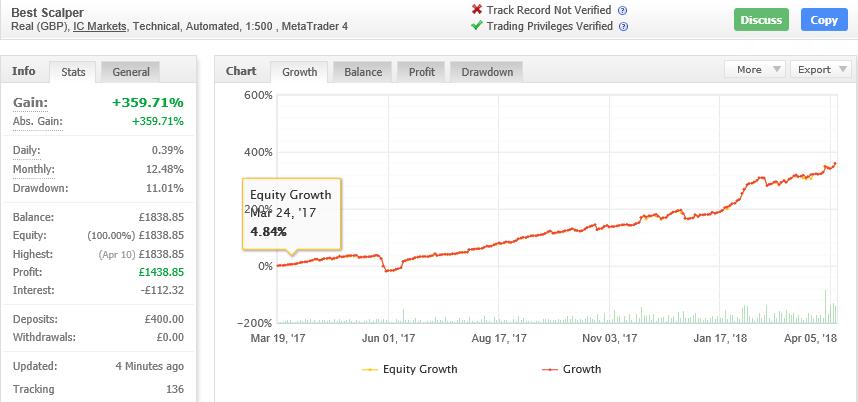858x402 pixels.
Task: Toggle the Growth legend series
Action: click(x=572, y=369)
